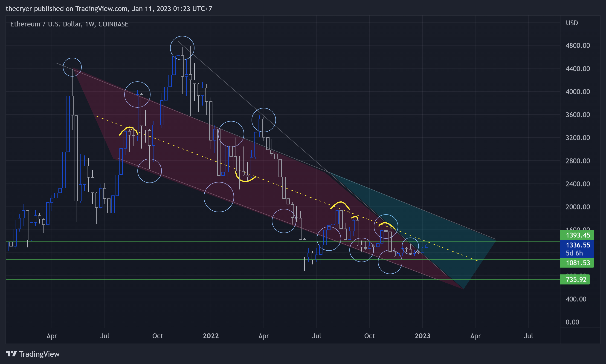The width and height of the screenshot is (606, 364).
Task: Click the 735.92 green price label
Action: coord(575,279)
